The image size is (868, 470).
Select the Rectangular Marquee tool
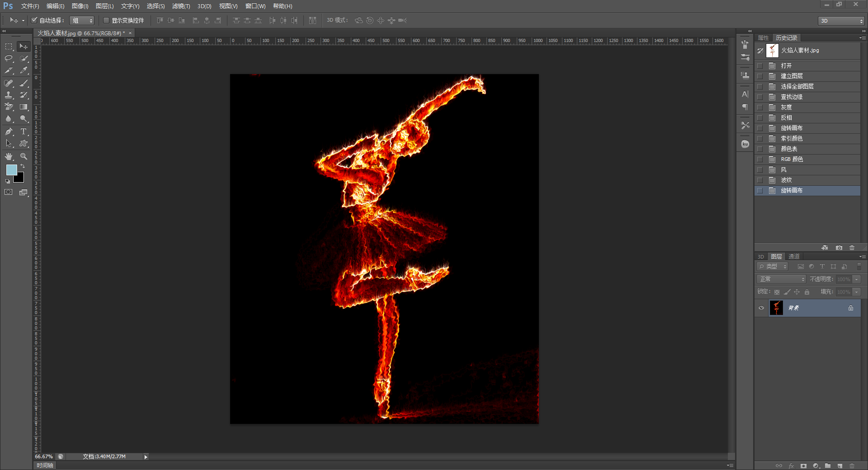[x=9, y=46]
